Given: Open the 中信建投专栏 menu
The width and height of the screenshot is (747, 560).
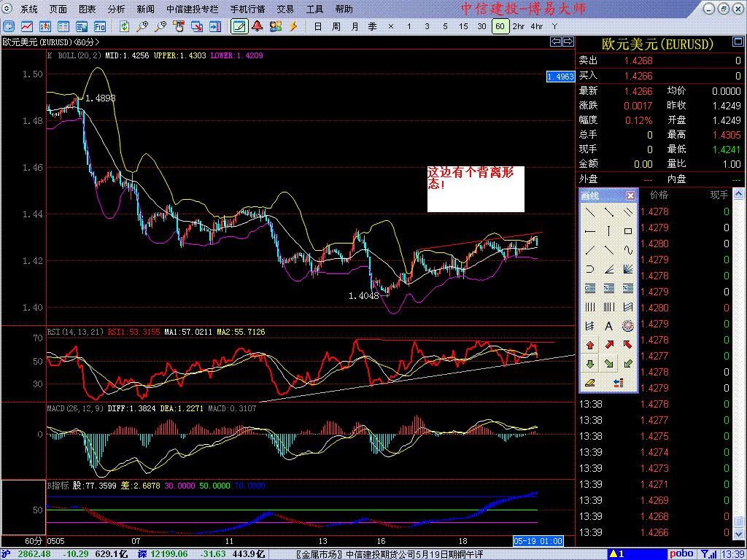Looking at the screenshot, I should click(193, 9).
